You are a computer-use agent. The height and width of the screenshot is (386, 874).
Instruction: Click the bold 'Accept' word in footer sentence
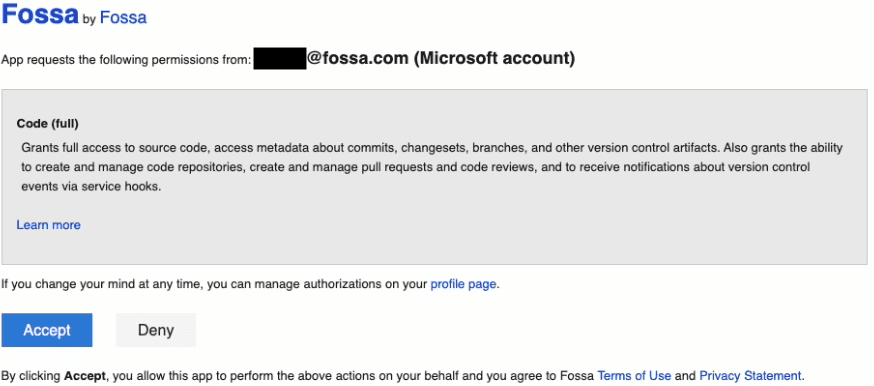click(85, 375)
